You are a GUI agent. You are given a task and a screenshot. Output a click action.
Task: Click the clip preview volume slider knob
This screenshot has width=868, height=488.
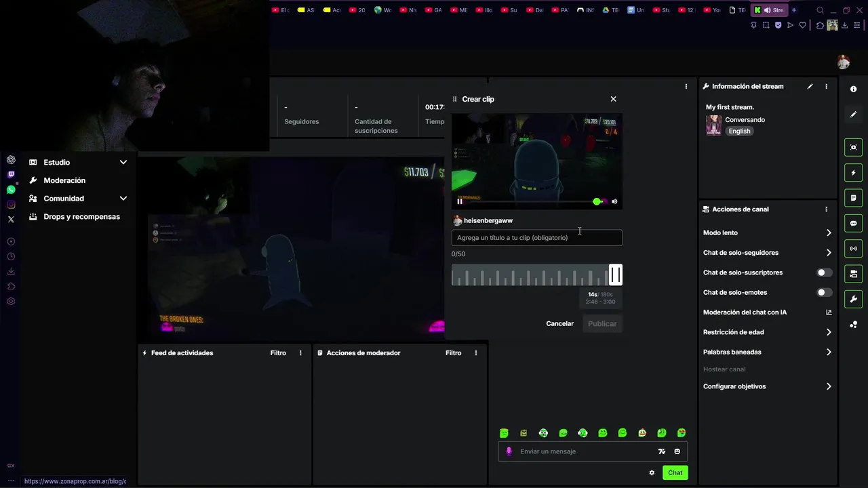point(597,201)
